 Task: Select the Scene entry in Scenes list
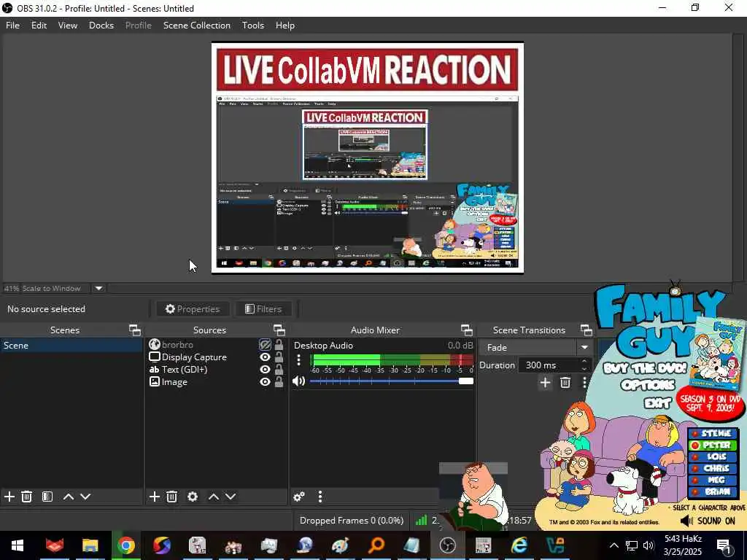pyautogui.click(x=71, y=345)
